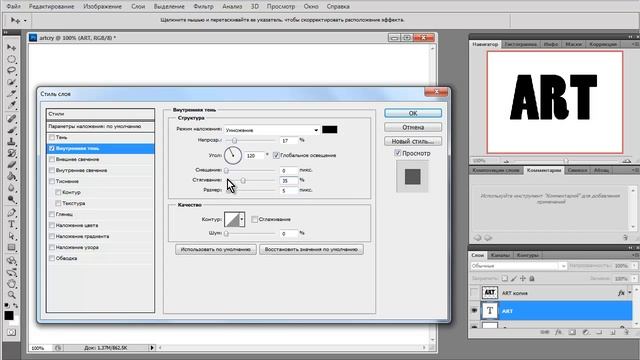Enable the Тень checkbox
The width and height of the screenshot is (640, 360).
click(52, 138)
